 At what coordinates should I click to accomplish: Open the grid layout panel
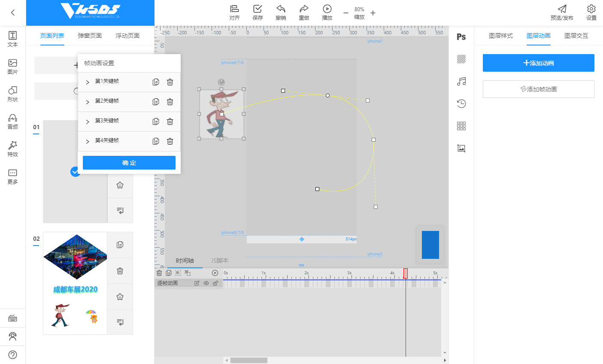coord(461,126)
